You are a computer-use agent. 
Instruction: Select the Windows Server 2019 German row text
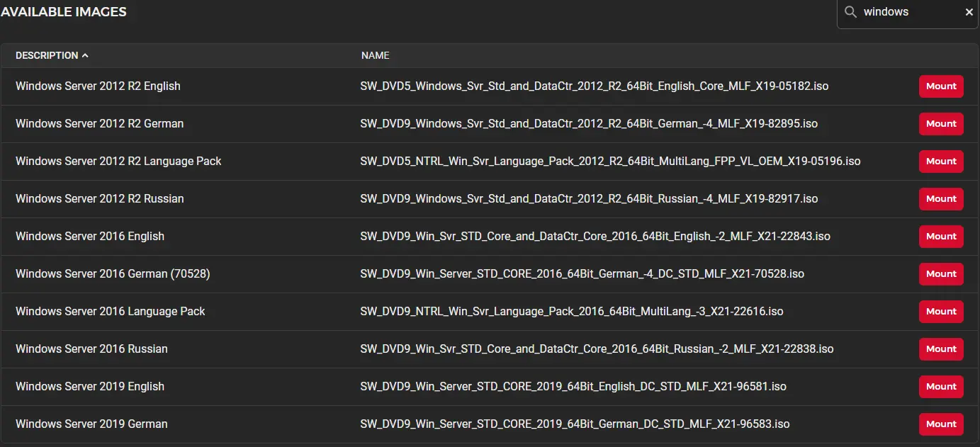pos(91,424)
